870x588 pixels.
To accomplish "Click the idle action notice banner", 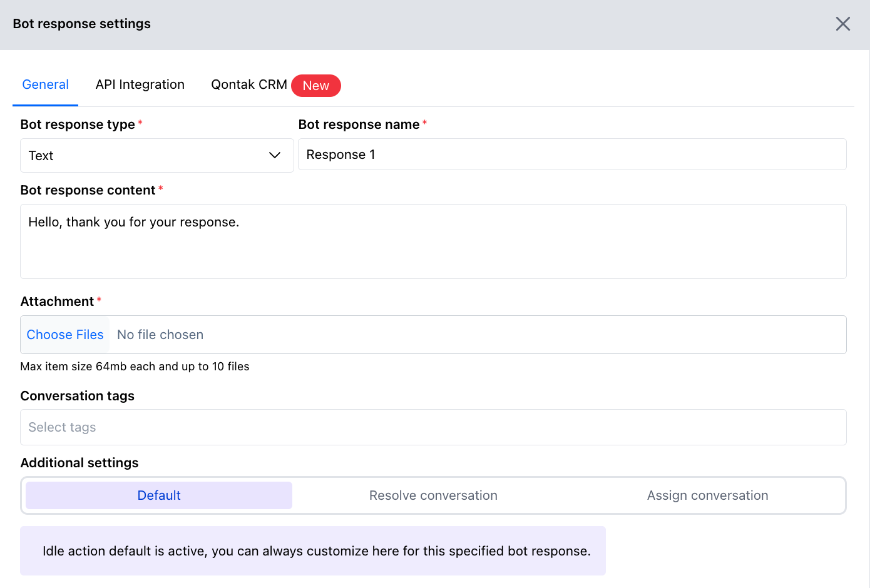I will pyautogui.click(x=313, y=550).
